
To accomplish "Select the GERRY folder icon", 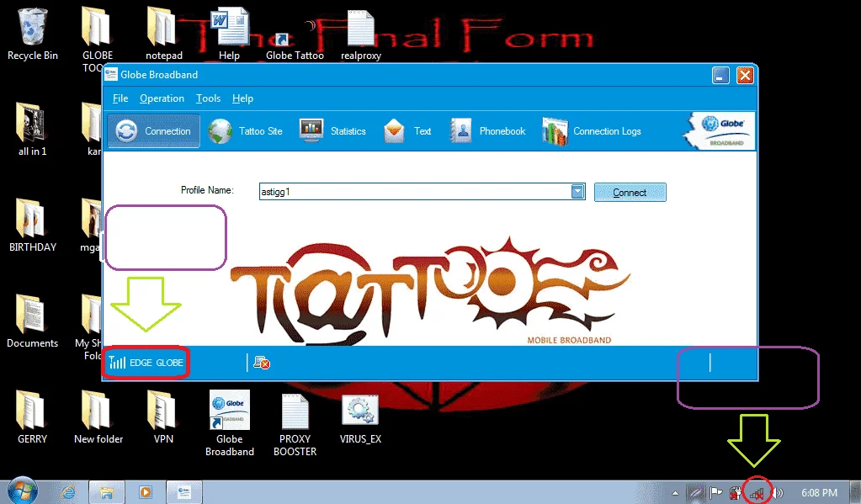I will 32,410.
